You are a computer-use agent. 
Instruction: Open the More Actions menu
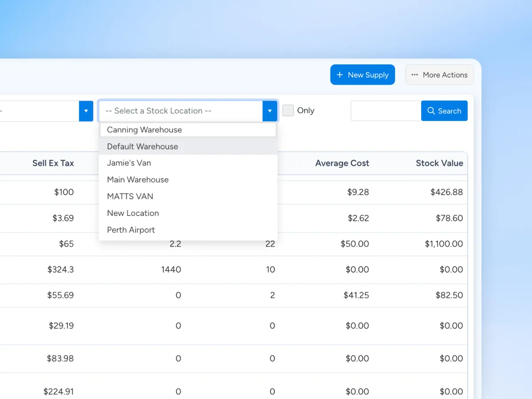[439, 75]
